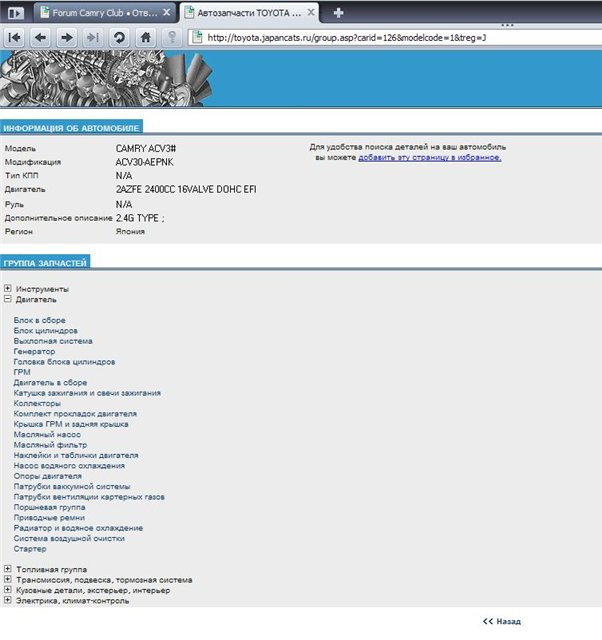Select the ACV30-AEPNK modification value
The width and height of the screenshot is (602, 640).
tap(144, 162)
